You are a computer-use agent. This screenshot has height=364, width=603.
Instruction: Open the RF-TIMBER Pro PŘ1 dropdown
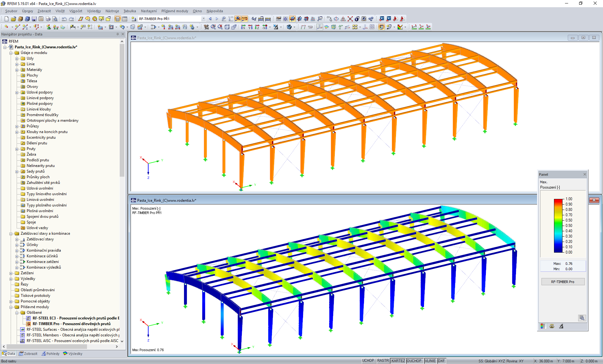[203, 19]
